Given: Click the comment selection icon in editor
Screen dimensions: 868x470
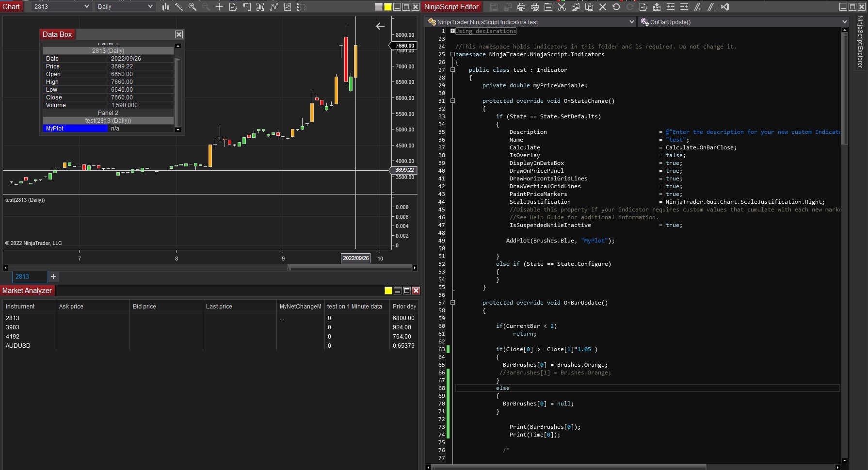Looking at the screenshot, I should tap(698, 7).
